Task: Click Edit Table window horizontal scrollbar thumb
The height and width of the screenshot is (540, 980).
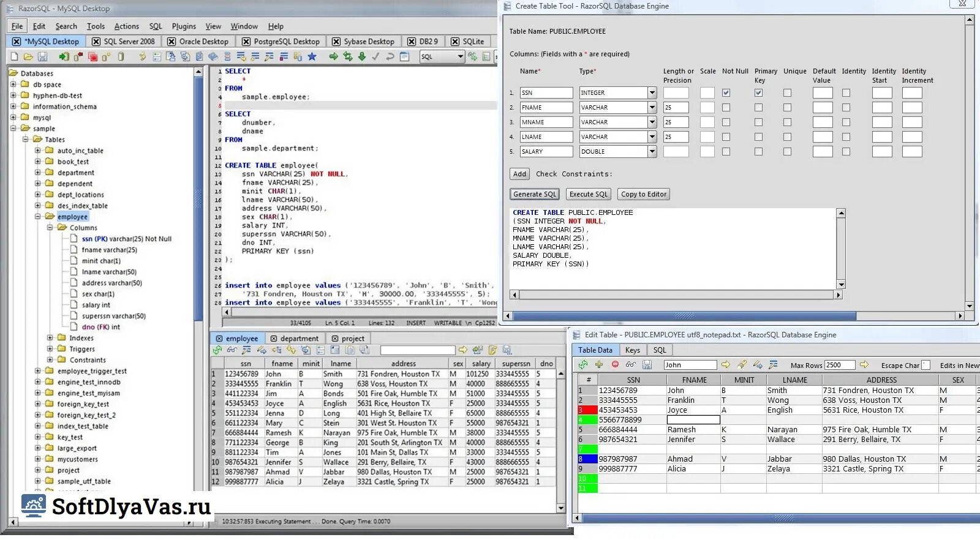Action: point(784,518)
